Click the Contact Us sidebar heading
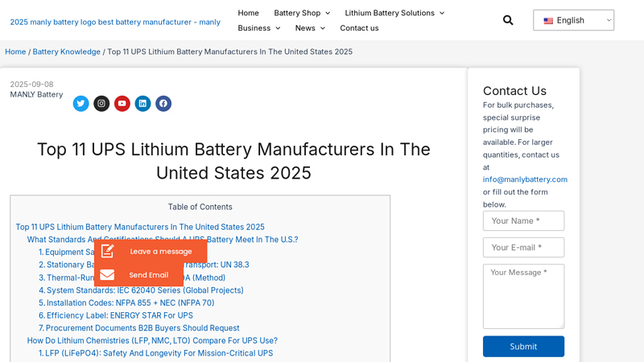This screenshot has height=362, width=644. [514, 91]
